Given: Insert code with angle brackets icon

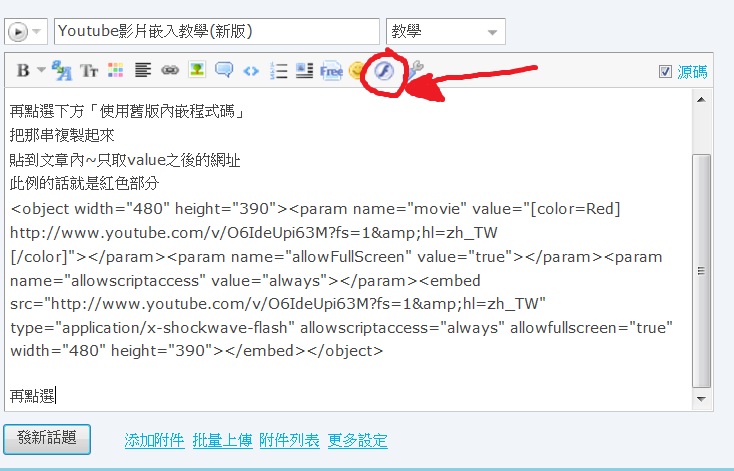Looking at the screenshot, I should coord(251,71).
